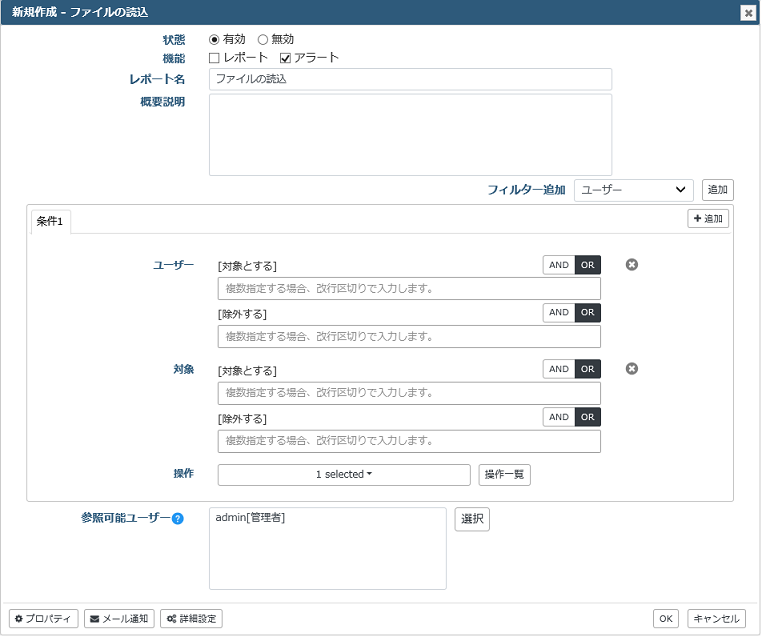The width and height of the screenshot is (762, 637).
Task: Click the 操作一覧 button
Action: click(504, 475)
